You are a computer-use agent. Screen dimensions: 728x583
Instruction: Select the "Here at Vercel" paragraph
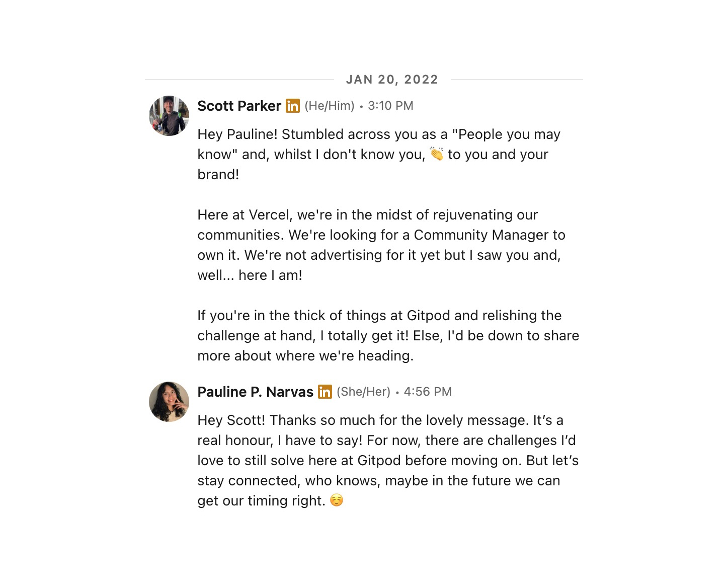pos(381,245)
